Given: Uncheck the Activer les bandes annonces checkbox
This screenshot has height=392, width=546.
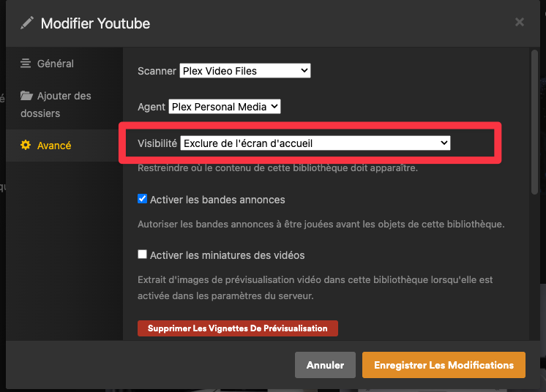Looking at the screenshot, I should point(143,199).
